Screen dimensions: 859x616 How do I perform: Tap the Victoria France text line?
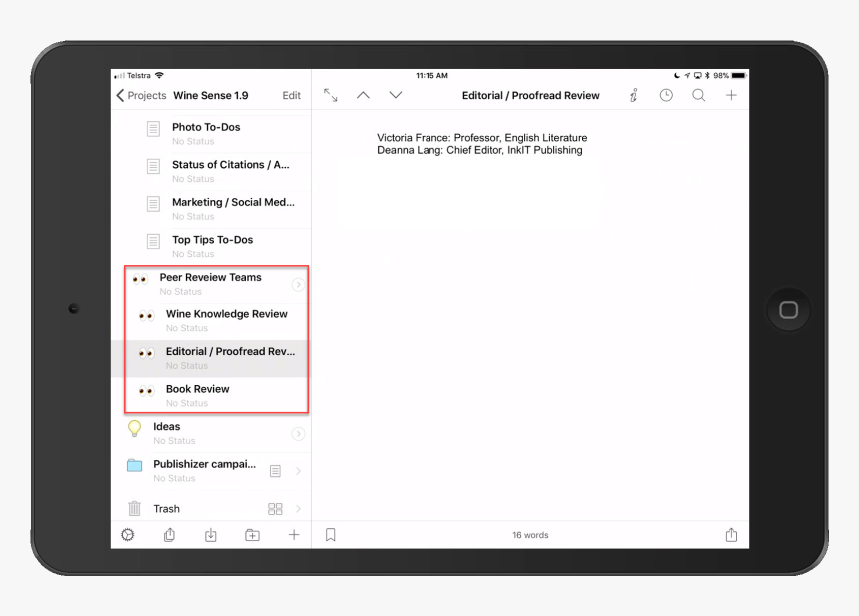point(482,138)
